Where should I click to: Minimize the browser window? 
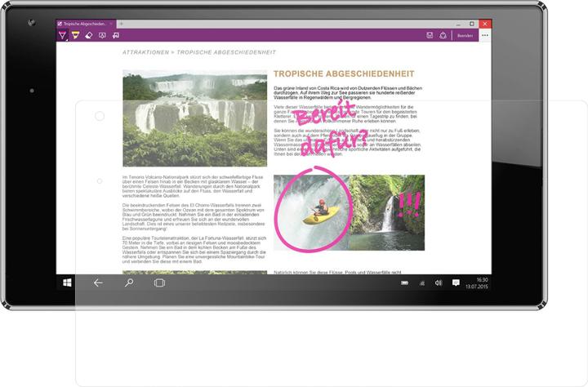(x=458, y=24)
